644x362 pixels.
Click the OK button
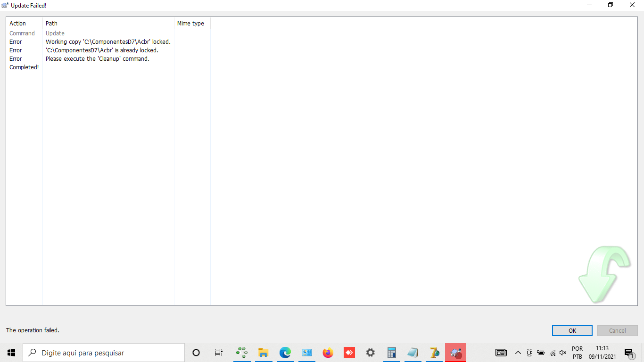(572, 330)
